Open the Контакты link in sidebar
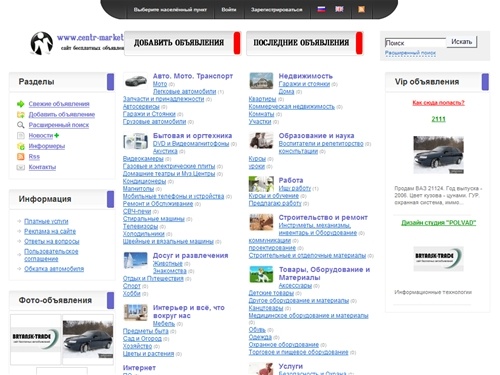The image size is (500, 375). 42,167
